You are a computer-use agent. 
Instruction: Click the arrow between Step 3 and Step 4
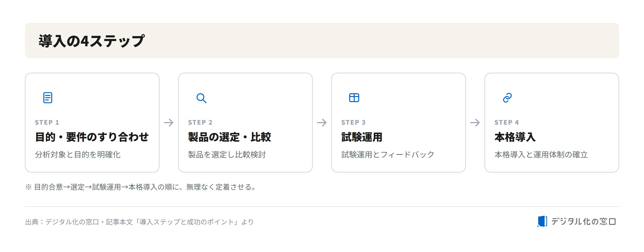(475, 123)
